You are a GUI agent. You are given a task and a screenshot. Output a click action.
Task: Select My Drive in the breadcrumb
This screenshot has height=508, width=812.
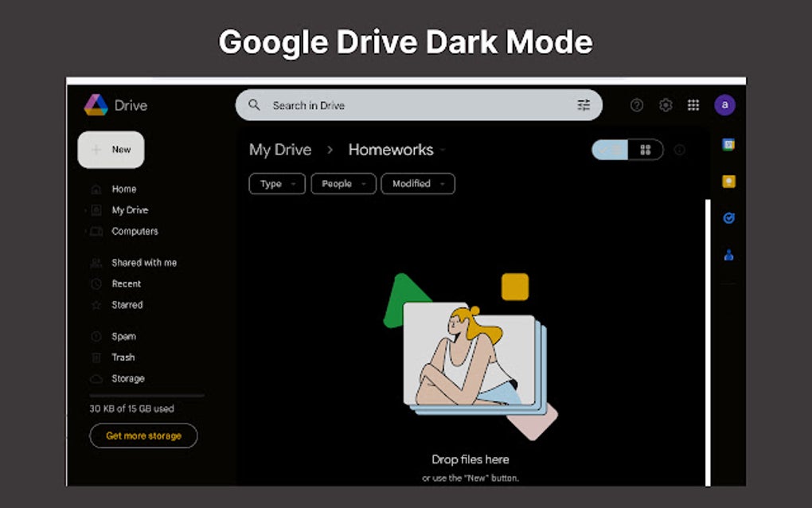[x=279, y=150]
